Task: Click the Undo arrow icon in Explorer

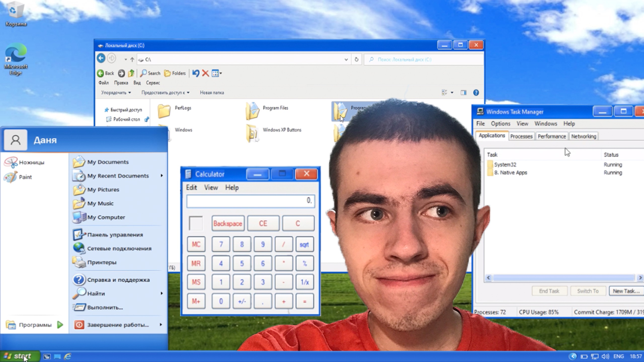Action: 196,73
